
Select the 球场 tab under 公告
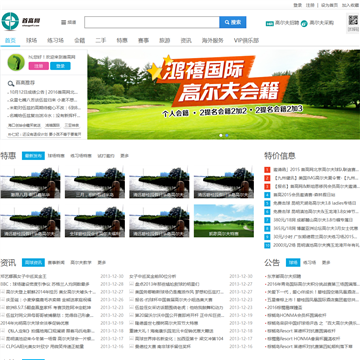(293, 262)
